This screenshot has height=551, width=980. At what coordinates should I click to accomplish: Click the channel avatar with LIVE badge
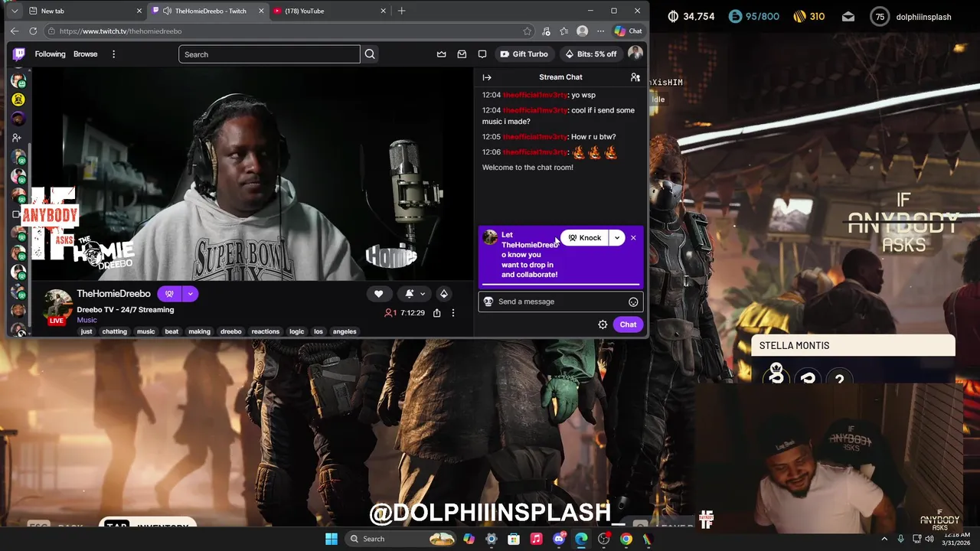[57, 306]
